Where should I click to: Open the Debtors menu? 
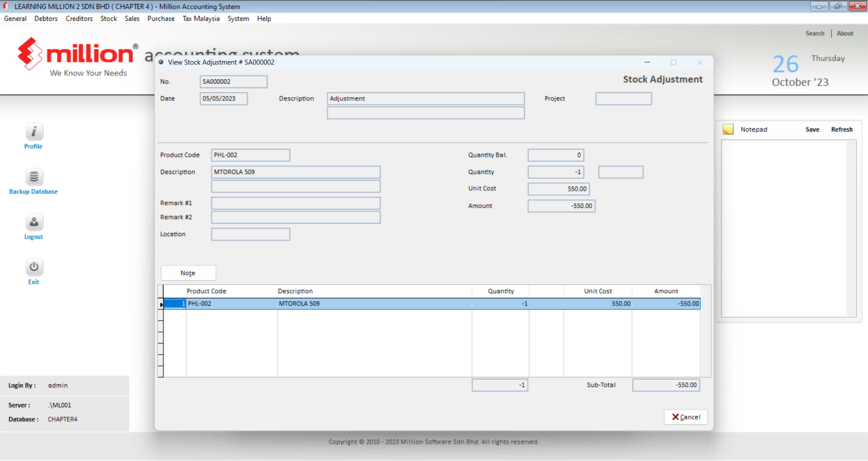pyautogui.click(x=46, y=19)
